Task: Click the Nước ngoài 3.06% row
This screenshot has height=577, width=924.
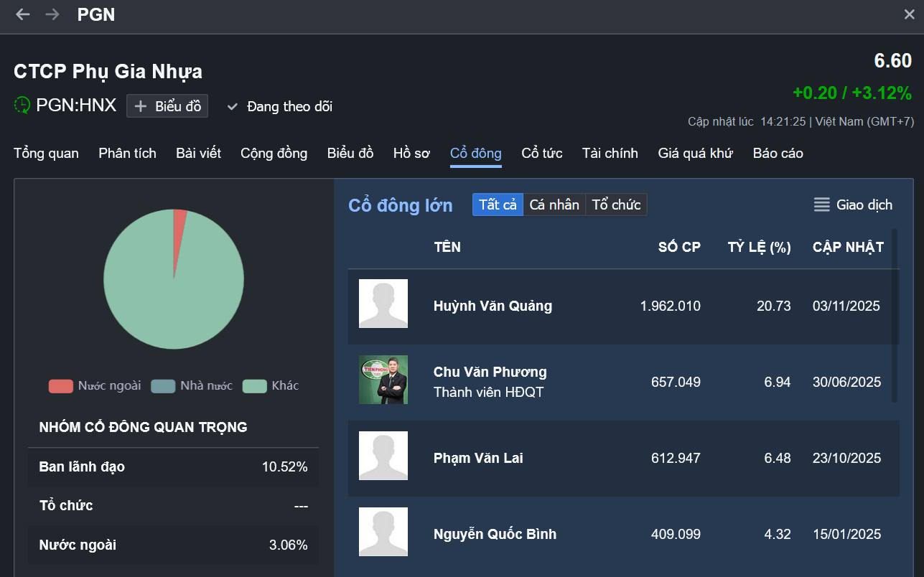Action: click(x=173, y=545)
